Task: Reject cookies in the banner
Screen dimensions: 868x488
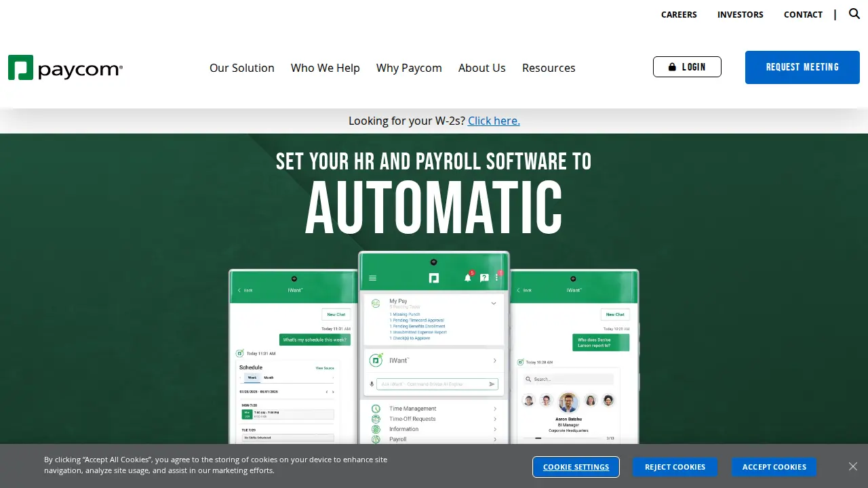Action: click(675, 467)
